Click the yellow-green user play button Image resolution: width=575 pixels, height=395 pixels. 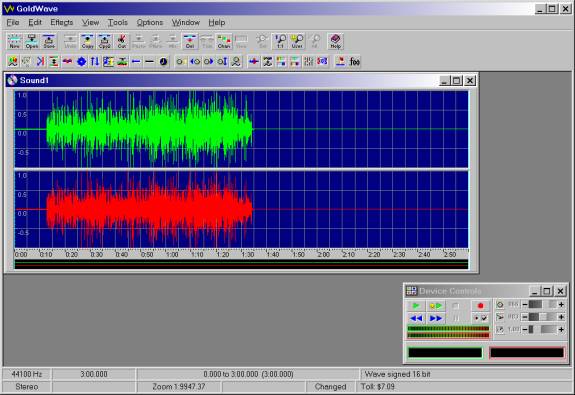pos(436,306)
